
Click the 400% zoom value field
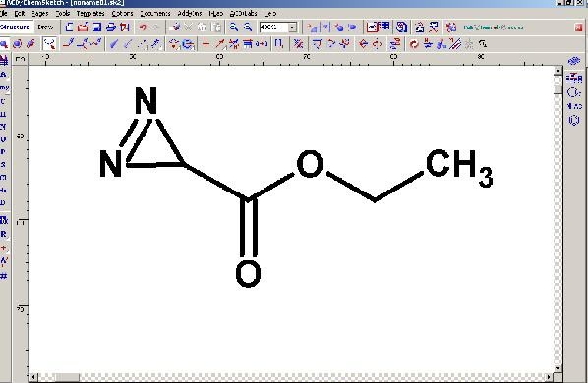(x=273, y=27)
